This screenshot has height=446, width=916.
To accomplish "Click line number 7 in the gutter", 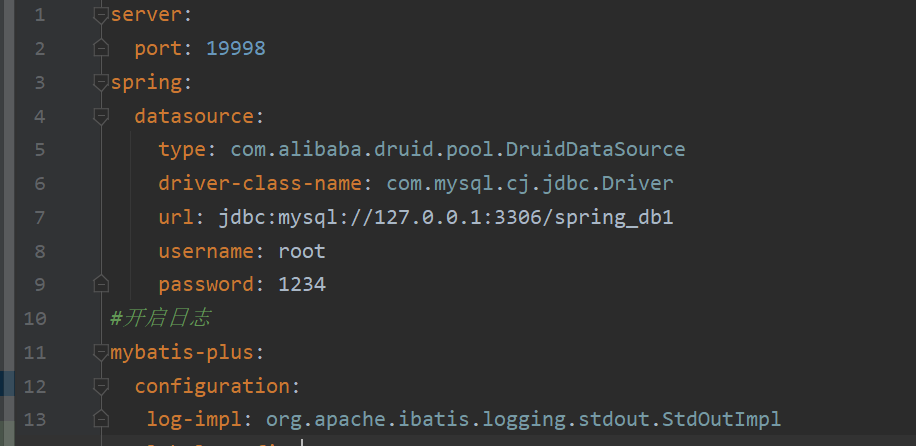I will [x=39, y=217].
